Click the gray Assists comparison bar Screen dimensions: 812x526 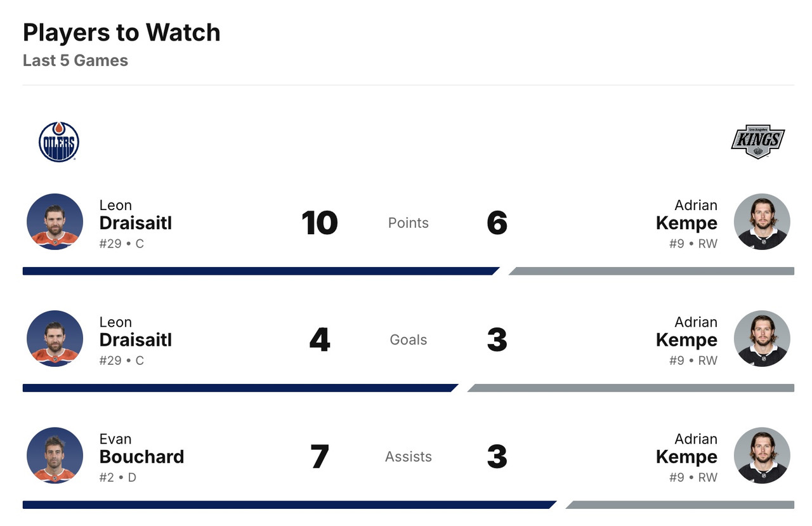pyautogui.click(x=680, y=505)
